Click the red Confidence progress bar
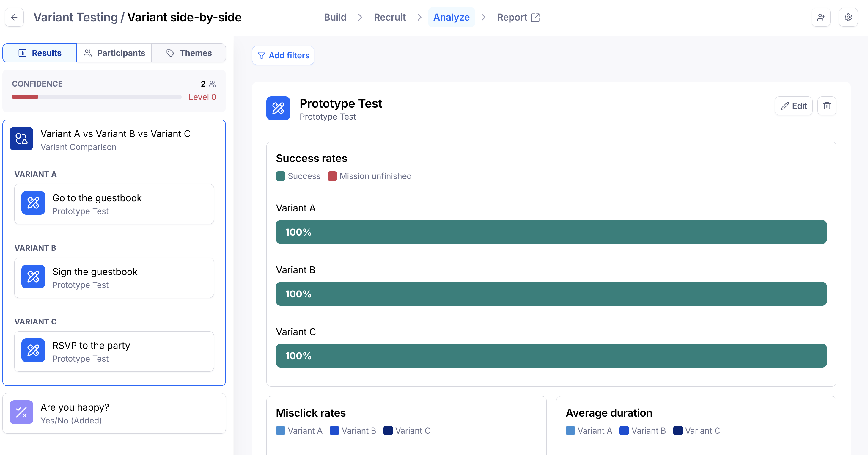 [x=25, y=97]
